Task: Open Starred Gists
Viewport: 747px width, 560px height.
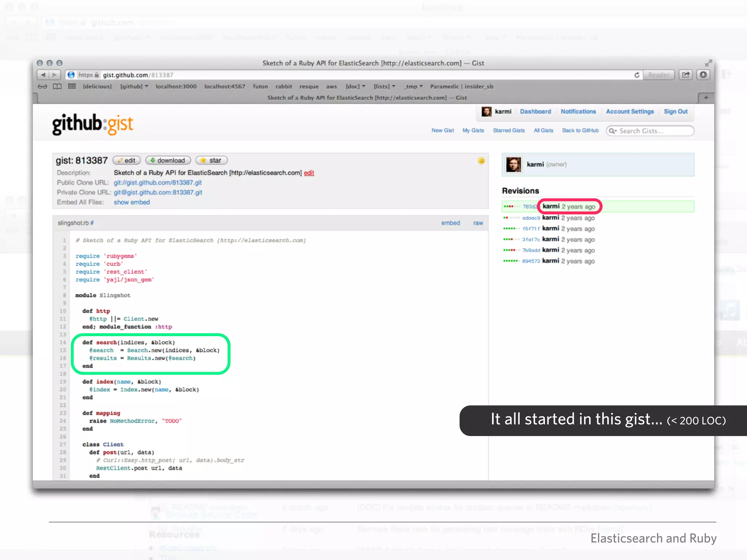Action: point(509,131)
